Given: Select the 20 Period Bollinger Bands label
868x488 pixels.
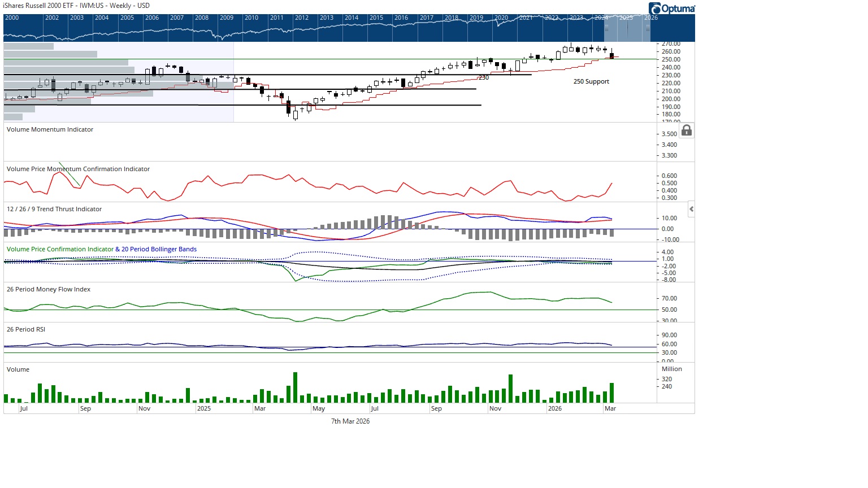Looking at the screenshot, I should pyautogui.click(x=159, y=249).
